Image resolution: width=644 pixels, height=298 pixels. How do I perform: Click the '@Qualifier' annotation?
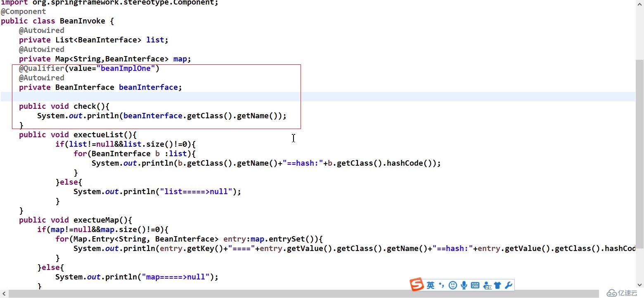pos(42,68)
